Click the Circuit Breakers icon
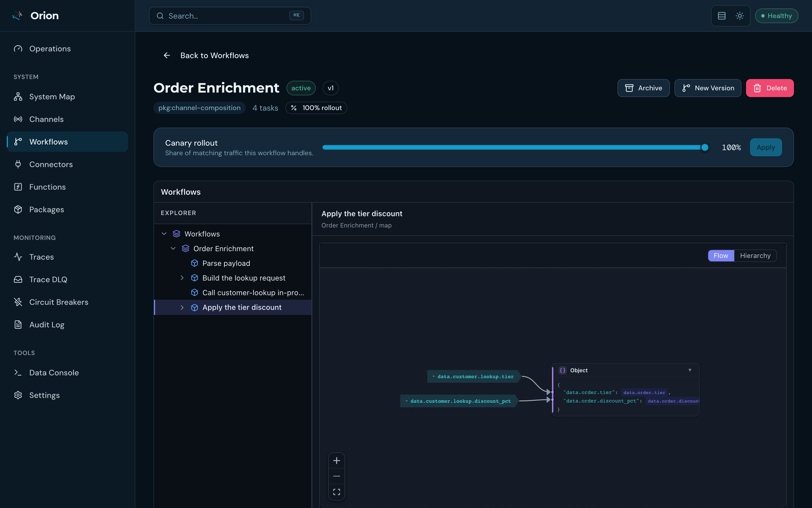 [x=18, y=302]
